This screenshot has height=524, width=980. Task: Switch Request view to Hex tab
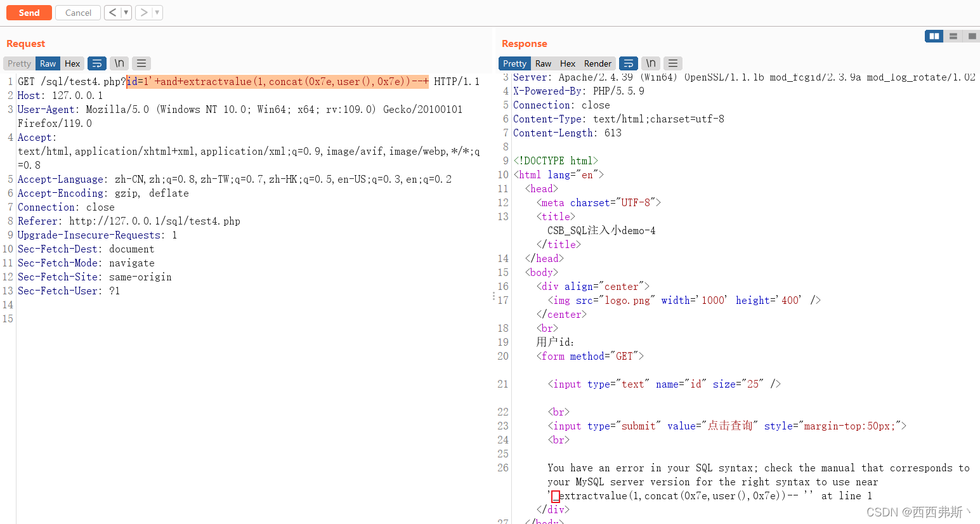(x=72, y=63)
